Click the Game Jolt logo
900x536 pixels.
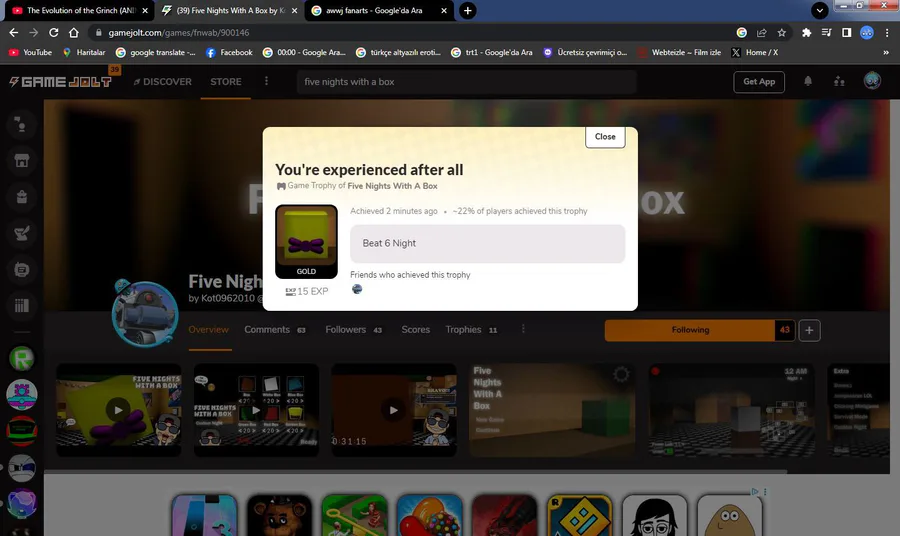(60, 82)
